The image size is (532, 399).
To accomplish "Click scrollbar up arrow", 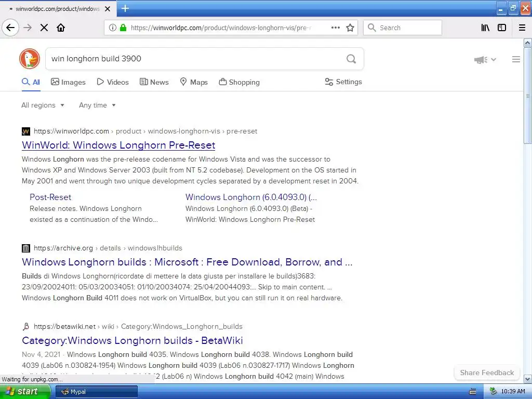I will pyautogui.click(x=528, y=43).
